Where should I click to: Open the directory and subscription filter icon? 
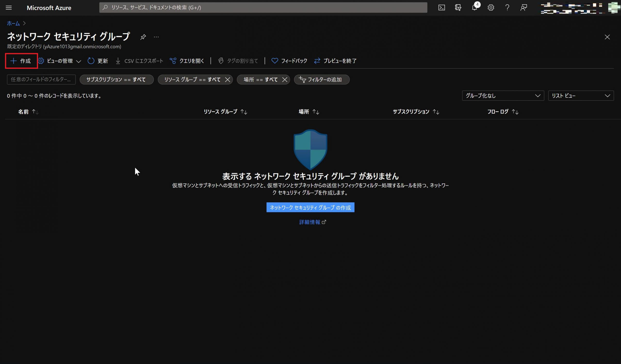pyautogui.click(x=458, y=8)
